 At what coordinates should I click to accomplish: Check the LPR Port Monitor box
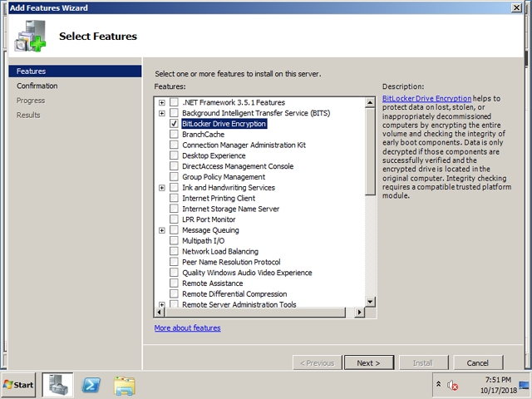(174, 219)
